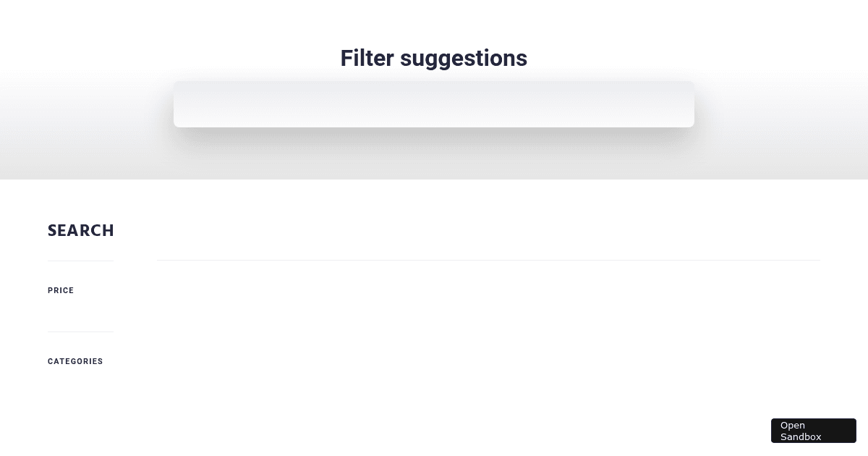Click the word Filter in the heading

coord(367,58)
